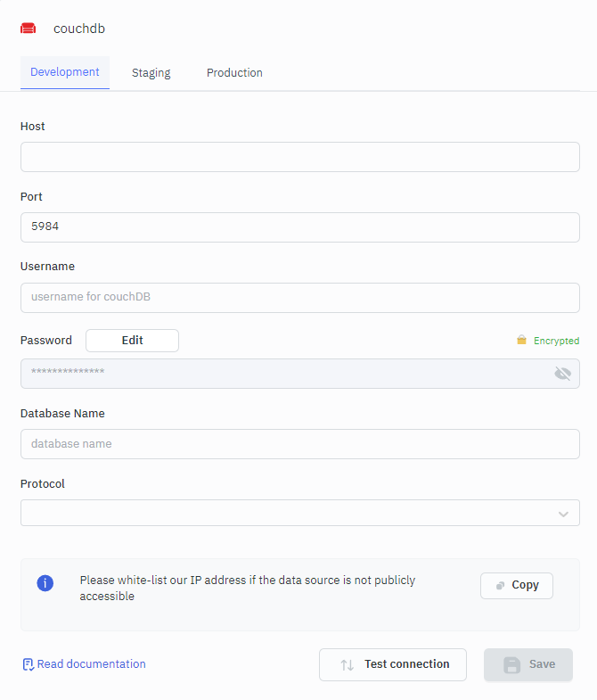Open the Read documentation link
The height and width of the screenshot is (700, 597).
click(x=91, y=664)
